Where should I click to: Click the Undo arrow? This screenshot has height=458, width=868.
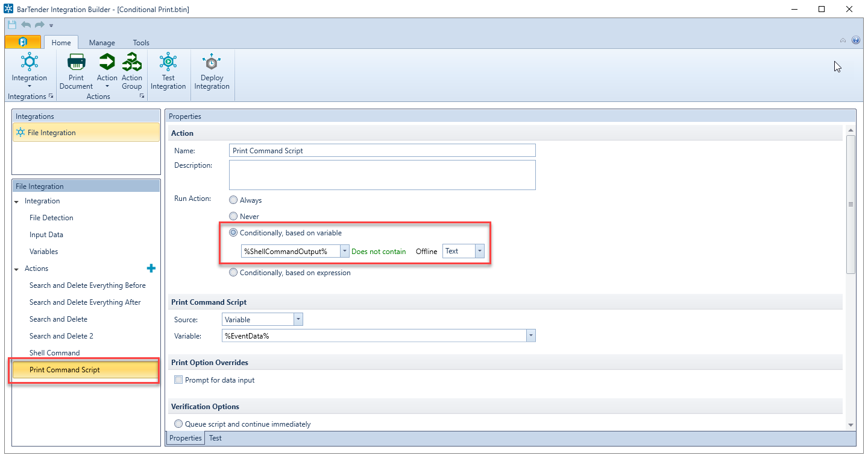click(x=26, y=25)
